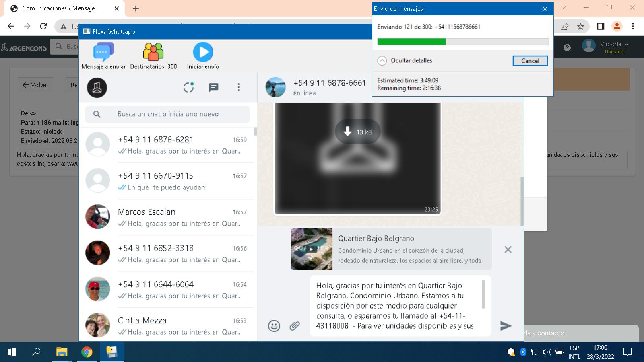644x362 pixels.
Task: Download the 13 kB image
Action: [357, 132]
